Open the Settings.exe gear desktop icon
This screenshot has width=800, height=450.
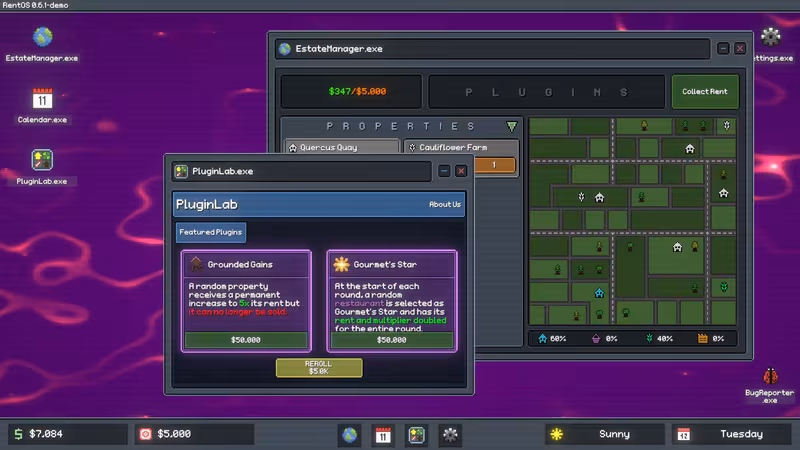pyautogui.click(x=770, y=37)
